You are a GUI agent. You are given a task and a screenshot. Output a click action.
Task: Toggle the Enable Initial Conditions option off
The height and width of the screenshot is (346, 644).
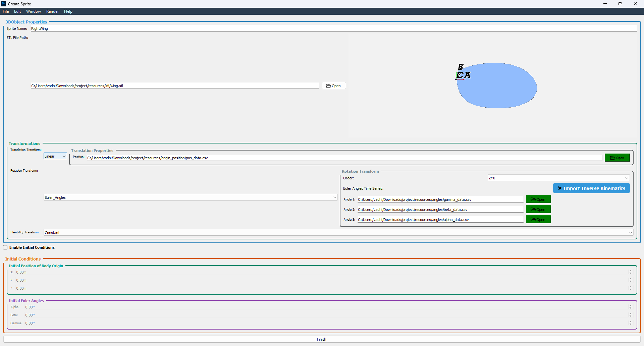[5, 247]
